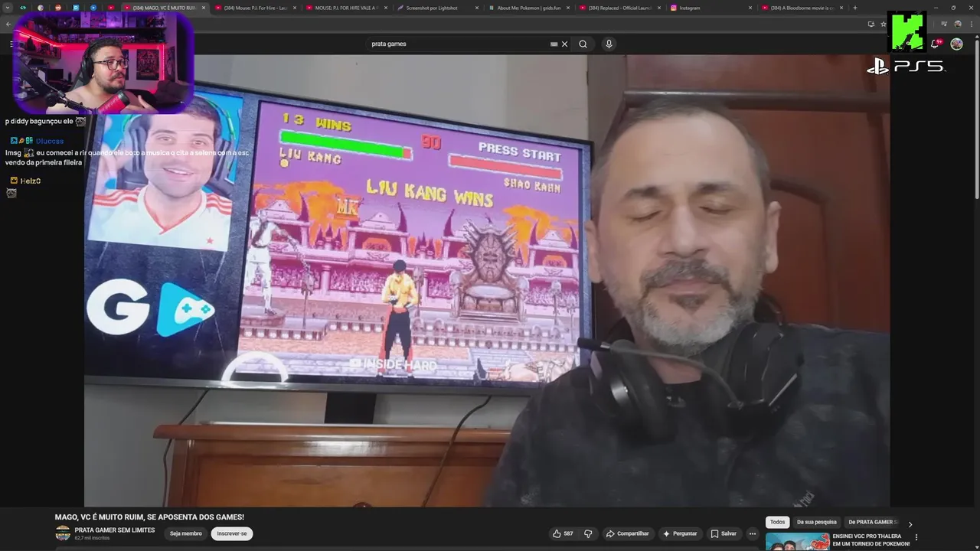Switch to 'Screenshot por Lightshot' tab
Screen dimensions: 980x551
pos(433,8)
